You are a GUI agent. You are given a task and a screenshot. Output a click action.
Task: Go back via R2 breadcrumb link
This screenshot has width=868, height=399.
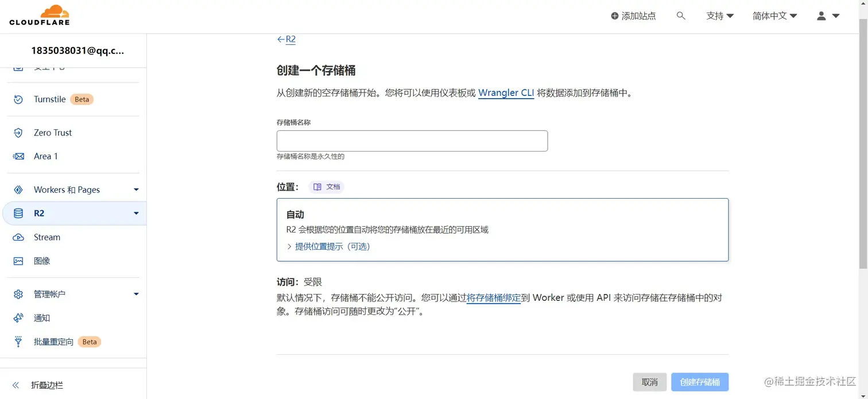[x=290, y=39]
